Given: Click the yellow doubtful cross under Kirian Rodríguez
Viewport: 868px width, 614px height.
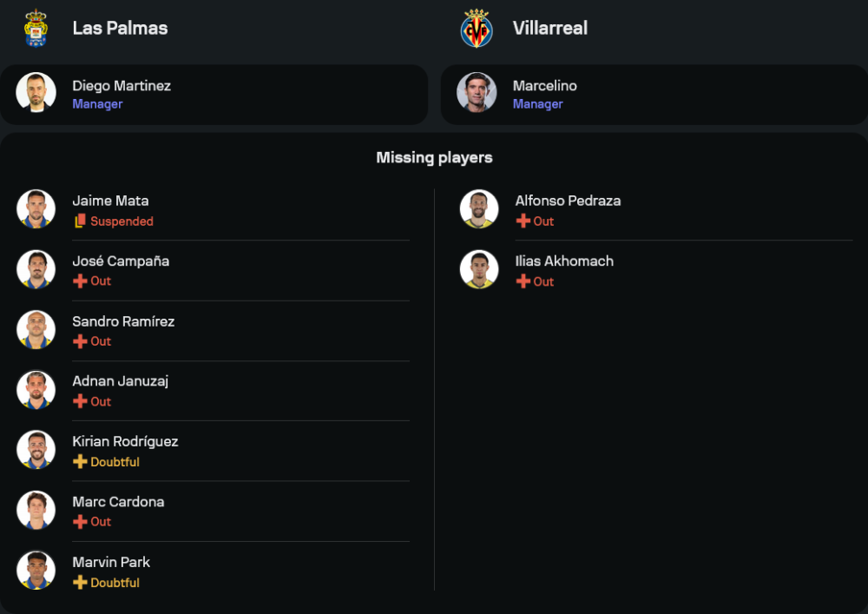Looking at the screenshot, I should pos(80,462).
